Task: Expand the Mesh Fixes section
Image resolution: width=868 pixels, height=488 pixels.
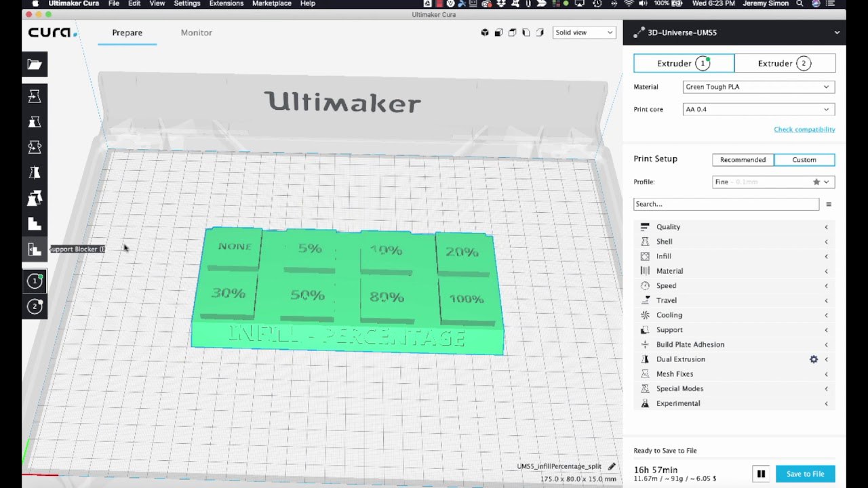Action: [734, 374]
